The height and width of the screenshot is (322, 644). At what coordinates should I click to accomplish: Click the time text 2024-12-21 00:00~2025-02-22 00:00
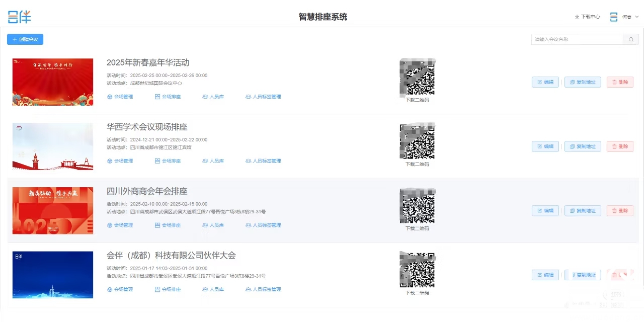coord(169,140)
